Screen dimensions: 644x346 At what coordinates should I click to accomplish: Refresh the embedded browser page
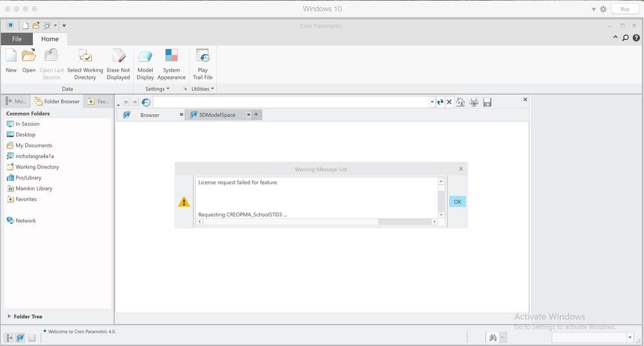tap(440, 102)
